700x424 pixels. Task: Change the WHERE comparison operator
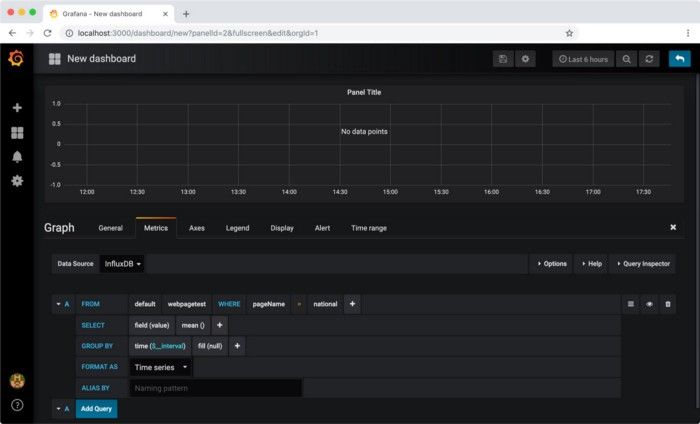299,304
